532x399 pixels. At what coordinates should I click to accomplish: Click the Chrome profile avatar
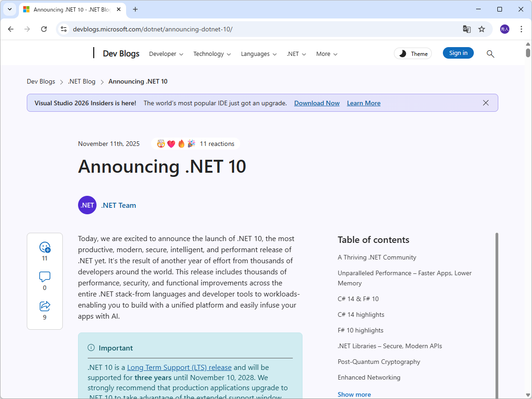(504, 29)
